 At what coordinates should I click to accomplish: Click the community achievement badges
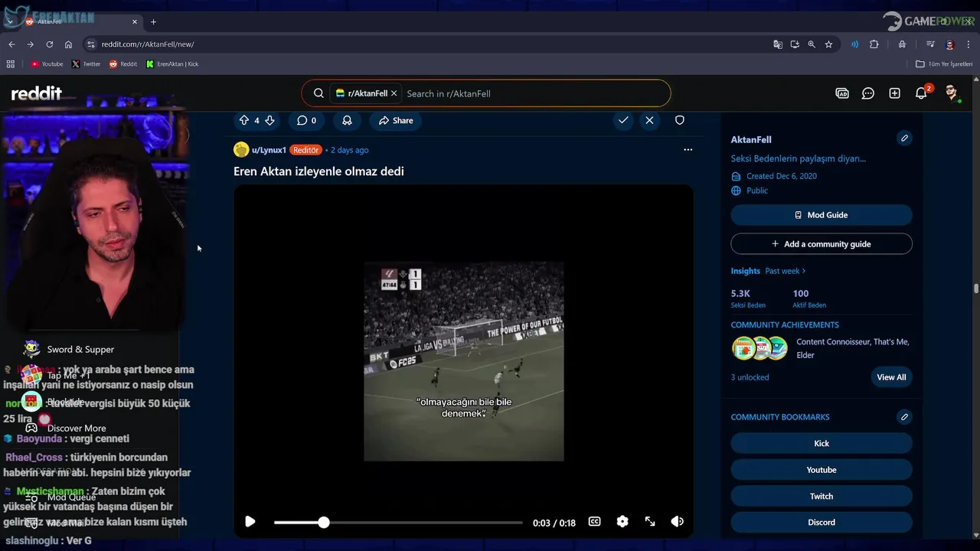759,348
